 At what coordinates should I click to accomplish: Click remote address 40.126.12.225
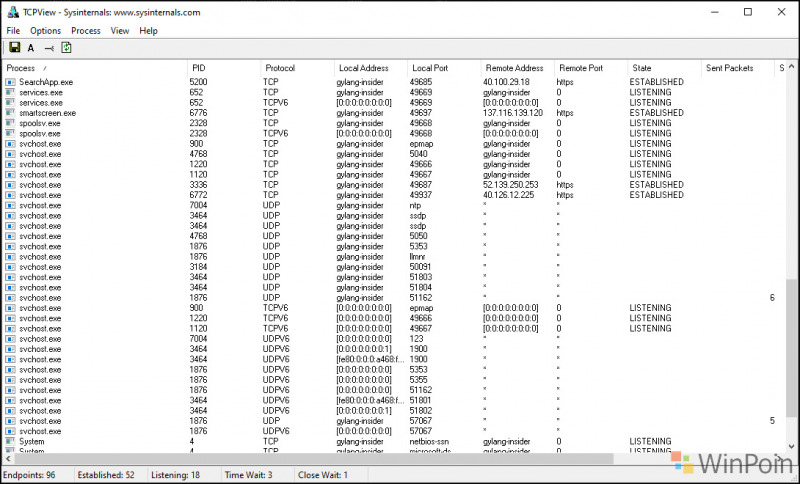pyautogui.click(x=509, y=195)
